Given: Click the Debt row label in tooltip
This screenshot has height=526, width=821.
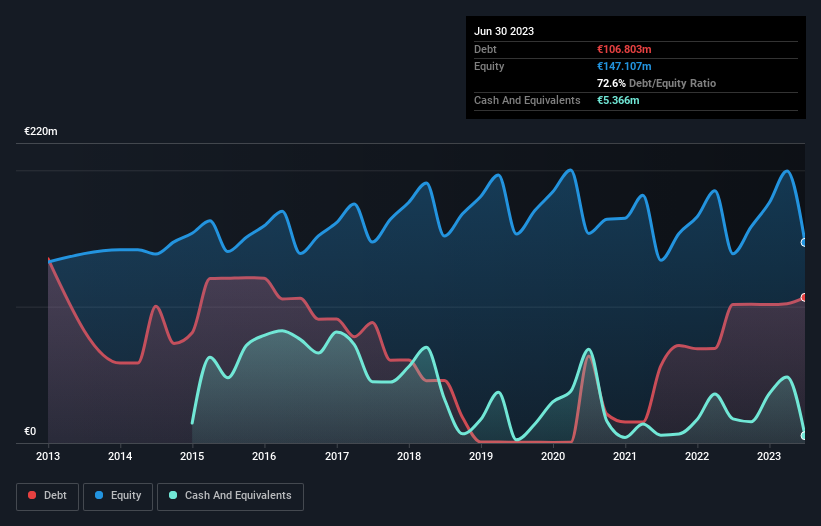Looking at the screenshot, I should coord(485,49).
